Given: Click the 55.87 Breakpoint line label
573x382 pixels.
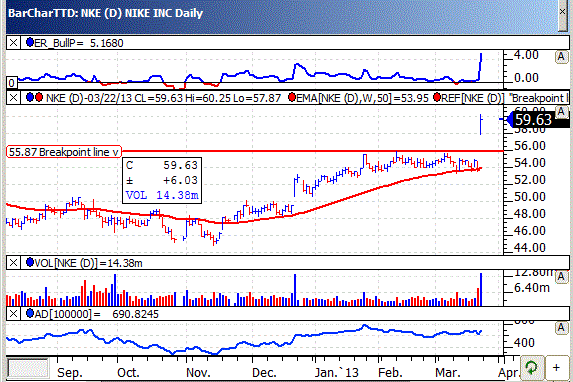Looking at the screenshot, I should pos(64,152).
